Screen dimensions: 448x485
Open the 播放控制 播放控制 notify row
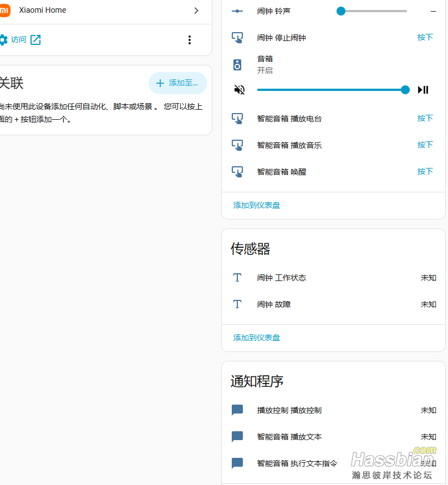point(334,410)
